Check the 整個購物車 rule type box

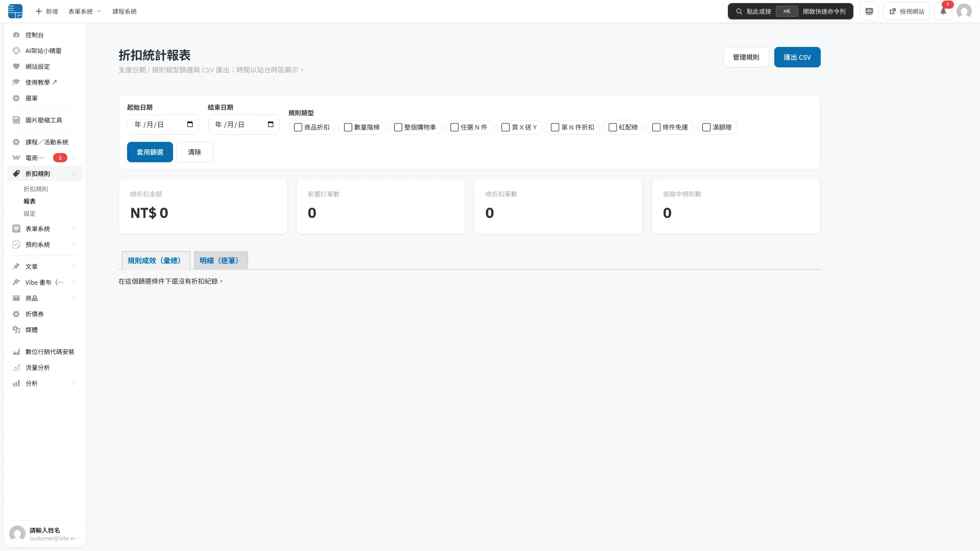point(398,127)
